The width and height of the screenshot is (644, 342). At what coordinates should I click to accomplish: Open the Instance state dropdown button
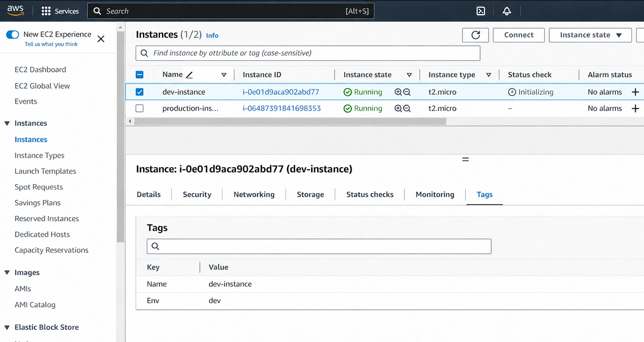[x=590, y=35]
